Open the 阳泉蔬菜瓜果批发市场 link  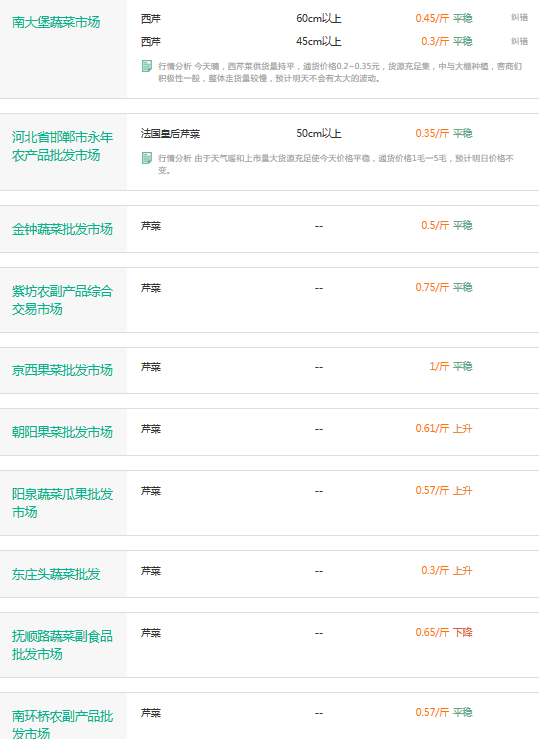(x=62, y=503)
